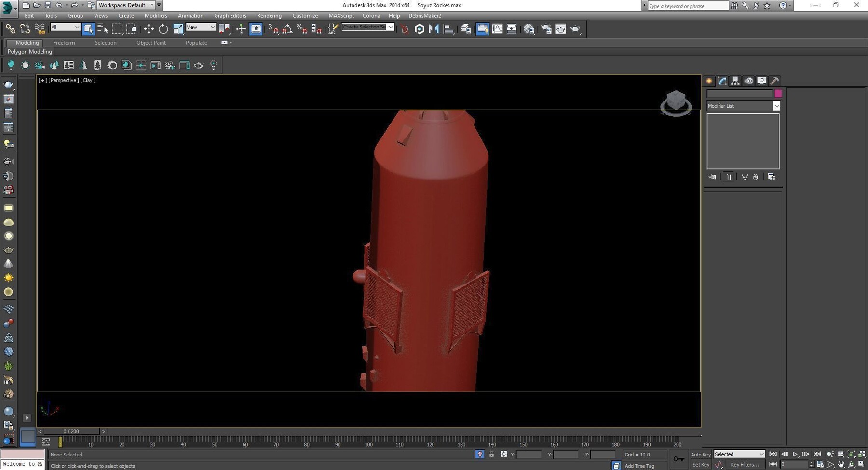
Task: Click the Key Filters button
Action: (x=745, y=465)
